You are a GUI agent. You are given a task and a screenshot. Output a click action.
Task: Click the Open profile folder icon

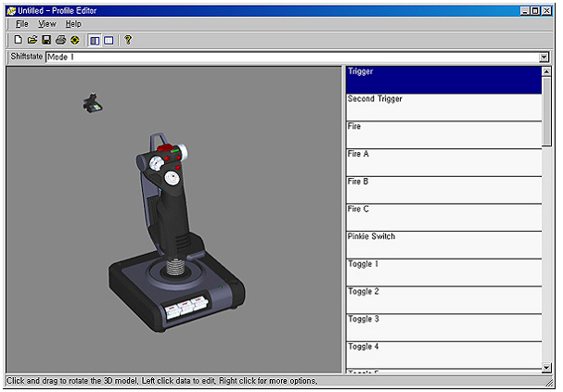point(32,41)
